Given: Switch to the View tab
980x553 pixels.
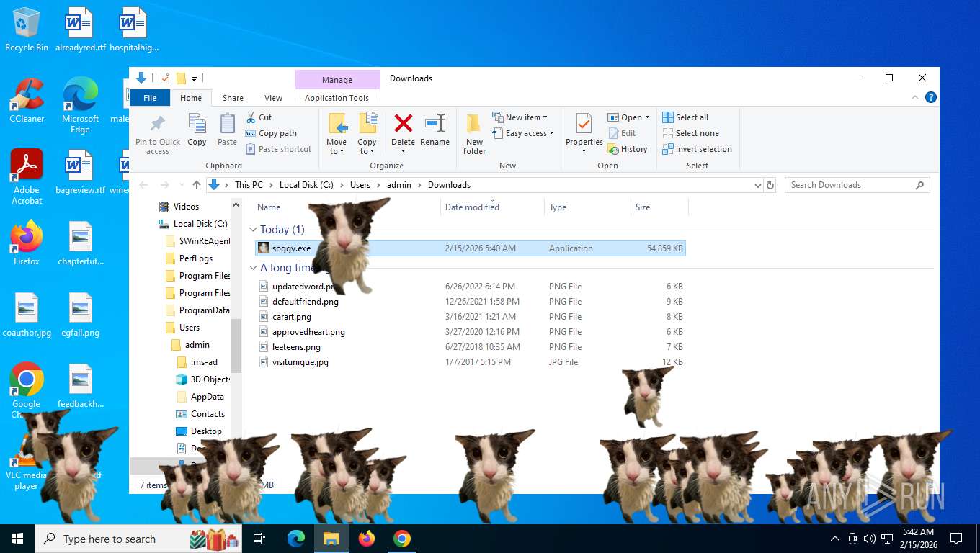Looking at the screenshot, I should coord(273,98).
